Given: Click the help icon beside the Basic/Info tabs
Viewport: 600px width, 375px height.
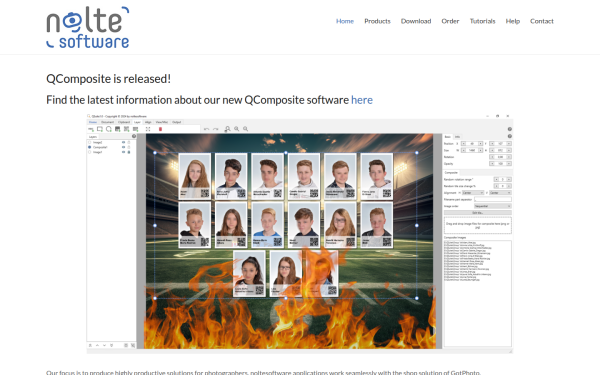Looking at the screenshot, I should (x=510, y=136).
